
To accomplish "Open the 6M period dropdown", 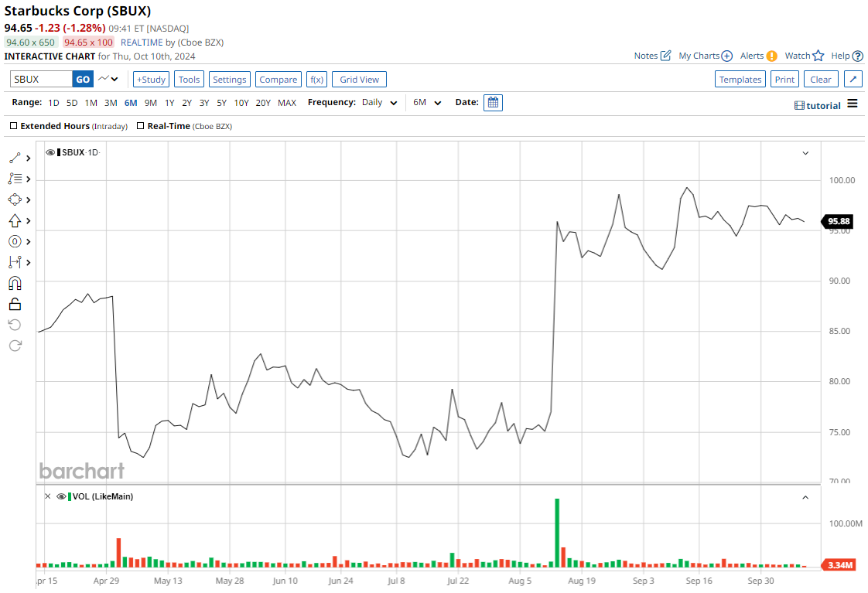I will point(427,102).
